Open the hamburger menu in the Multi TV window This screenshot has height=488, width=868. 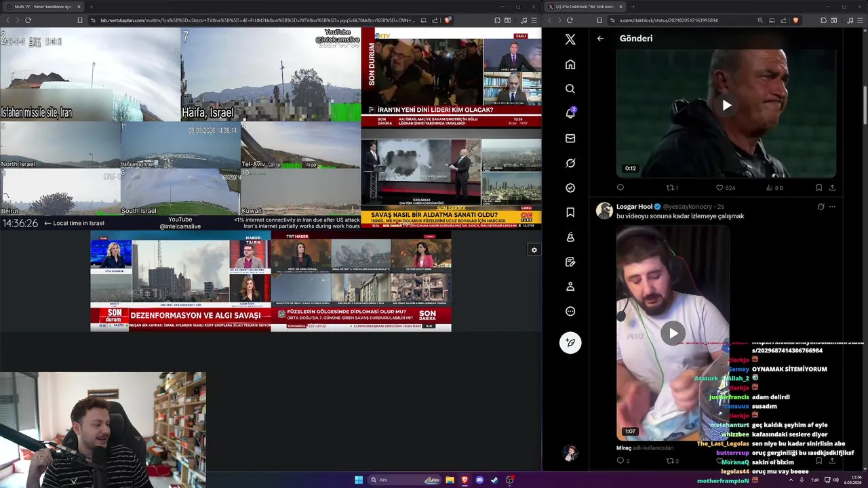(x=534, y=20)
